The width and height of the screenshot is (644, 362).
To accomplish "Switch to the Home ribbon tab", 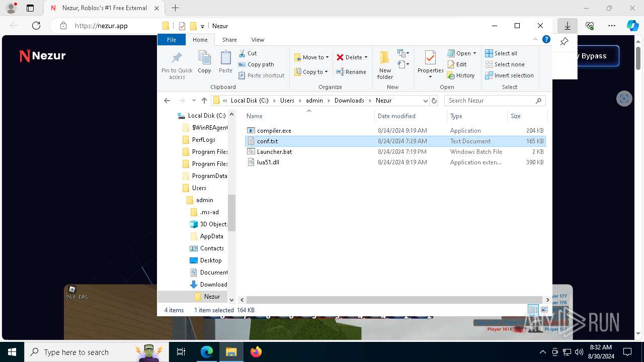I will pyautogui.click(x=200, y=40).
